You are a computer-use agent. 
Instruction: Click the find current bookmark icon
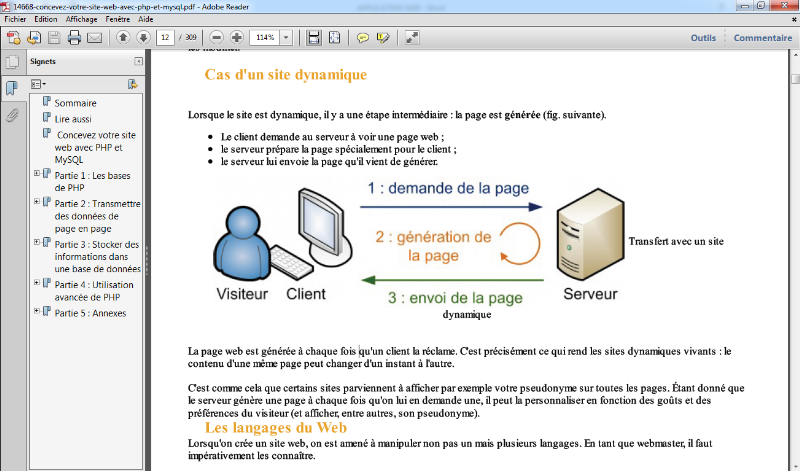133,84
